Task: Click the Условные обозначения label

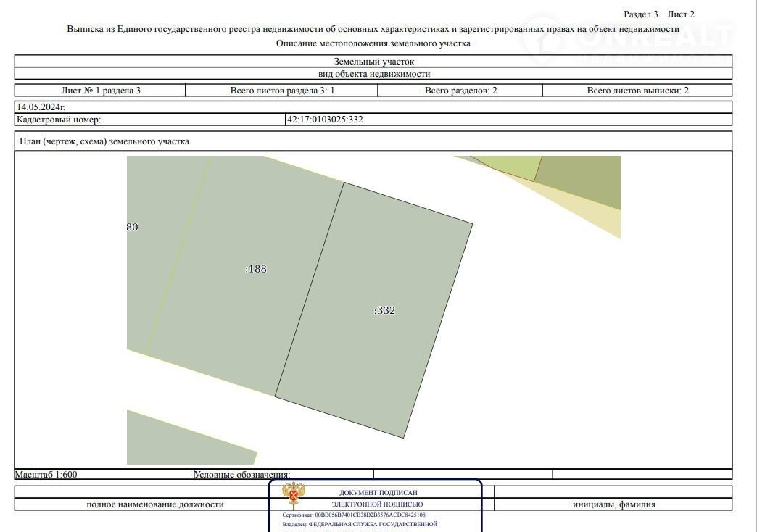Action: [241, 475]
